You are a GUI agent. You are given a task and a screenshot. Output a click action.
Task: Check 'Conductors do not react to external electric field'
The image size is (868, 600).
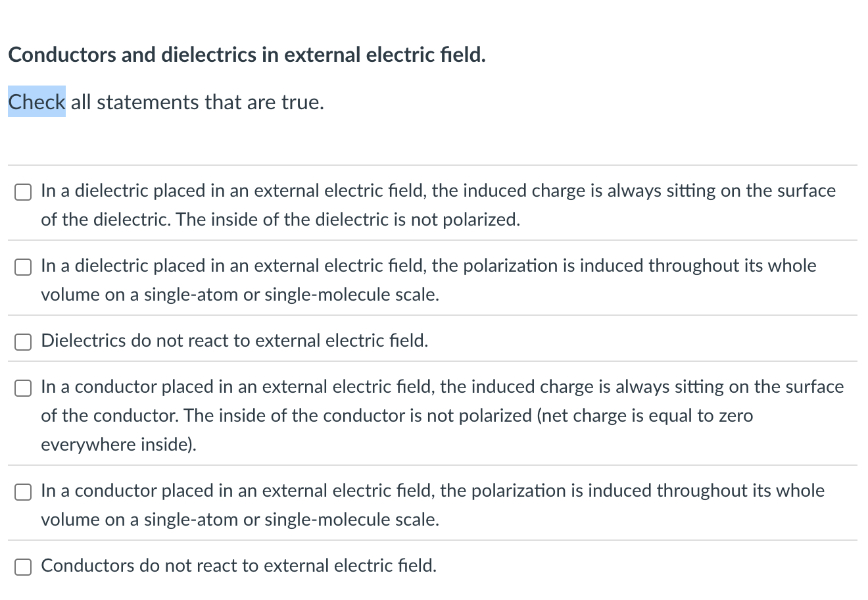23,566
